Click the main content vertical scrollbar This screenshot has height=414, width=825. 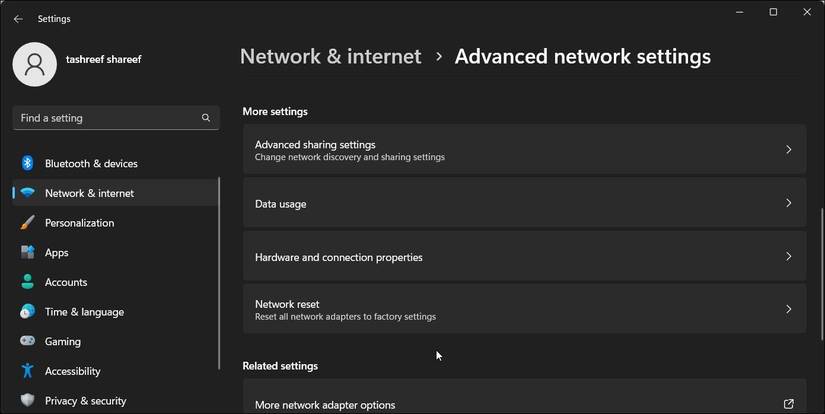coord(819,270)
